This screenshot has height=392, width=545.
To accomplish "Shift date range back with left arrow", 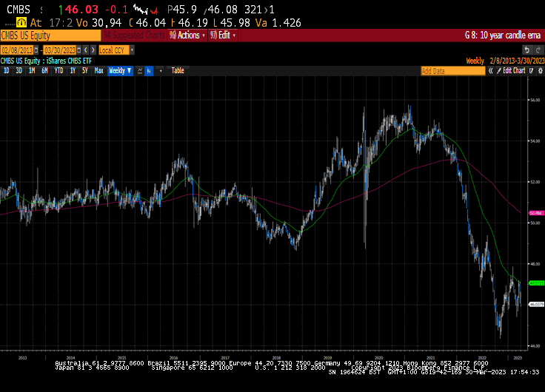I will point(85,50).
